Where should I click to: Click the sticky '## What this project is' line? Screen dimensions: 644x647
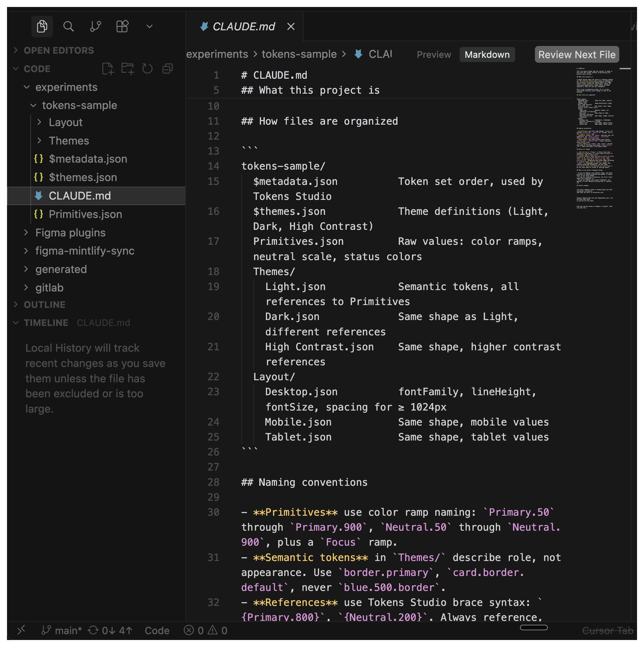point(310,90)
